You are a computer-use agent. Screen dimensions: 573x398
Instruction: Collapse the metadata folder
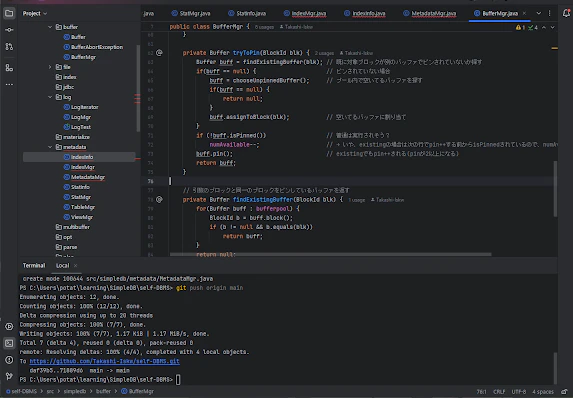pyautogui.click(x=50, y=147)
